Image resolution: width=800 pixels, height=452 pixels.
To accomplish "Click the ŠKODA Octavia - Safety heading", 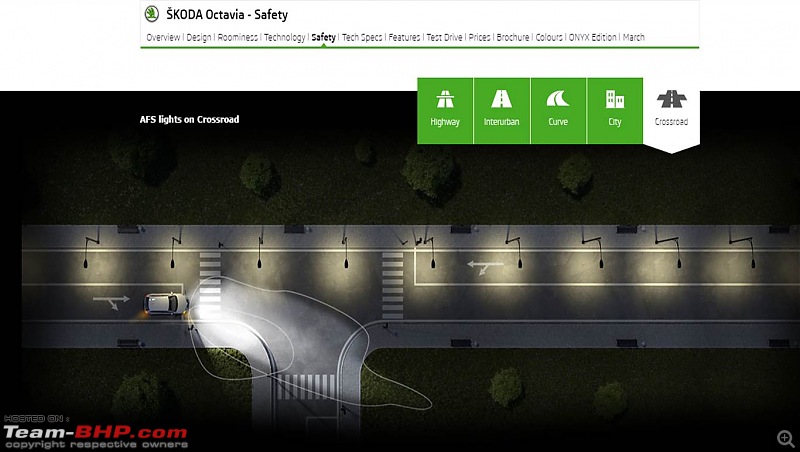I will click(x=227, y=14).
